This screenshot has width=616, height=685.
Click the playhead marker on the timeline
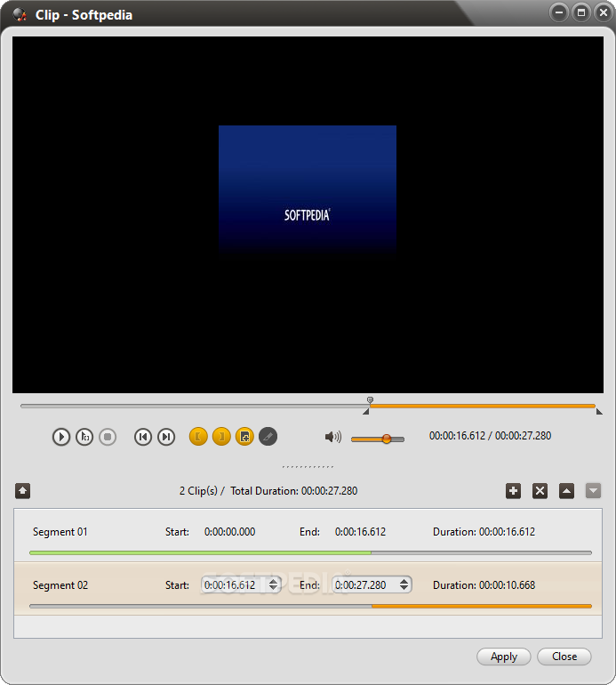370,400
